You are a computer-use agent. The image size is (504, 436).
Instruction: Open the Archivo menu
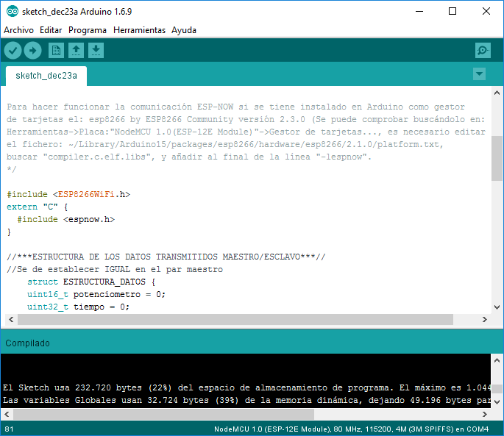(x=18, y=30)
